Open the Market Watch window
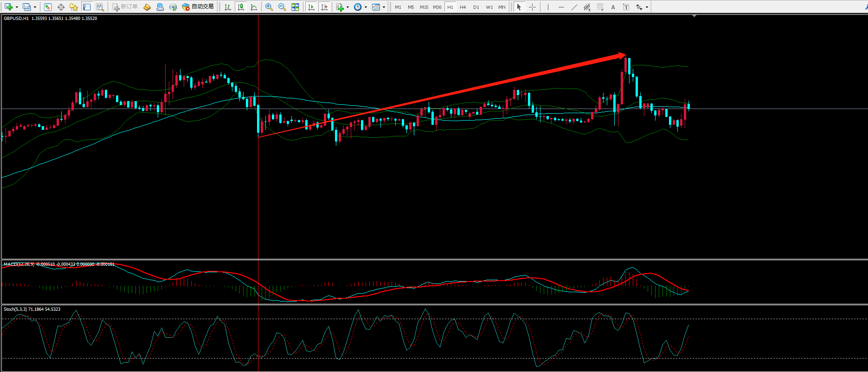This screenshot has height=372, width=868. click(x=48, y=7)
